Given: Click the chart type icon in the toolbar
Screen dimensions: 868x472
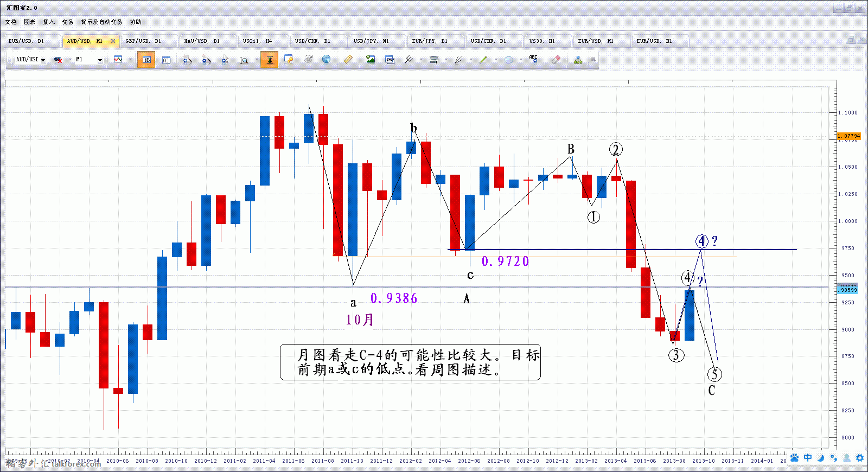Looking at the screenshot, I should [118, 60].
